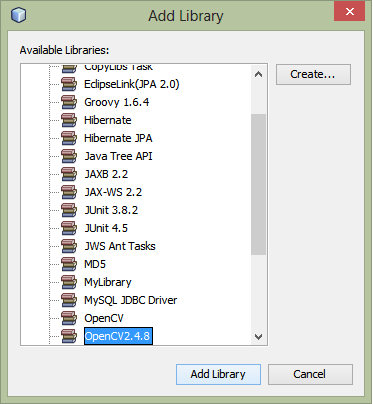Choose Hibernate JPA from the list
The image size is (373, 404).
[118, 138]
